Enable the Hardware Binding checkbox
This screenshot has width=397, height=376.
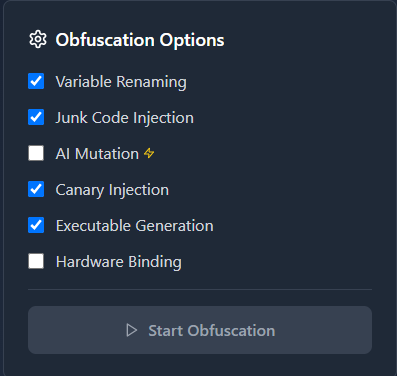[x=36, y=261]
